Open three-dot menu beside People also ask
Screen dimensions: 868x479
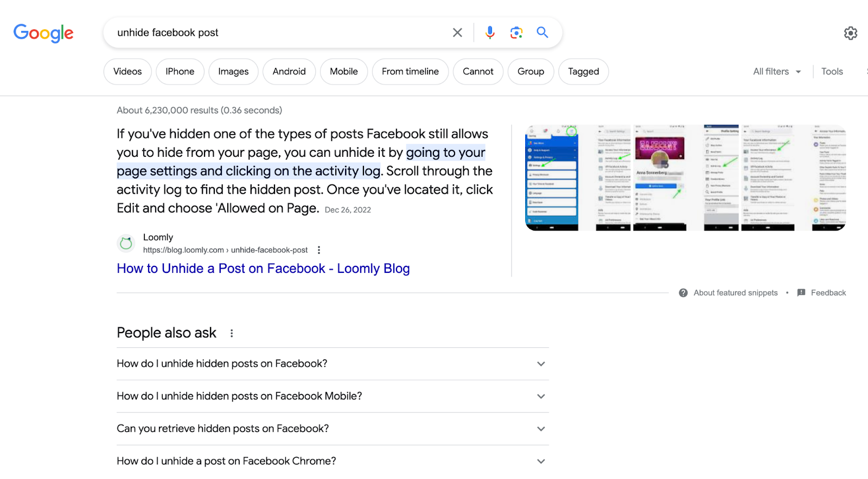pos(232,333)
